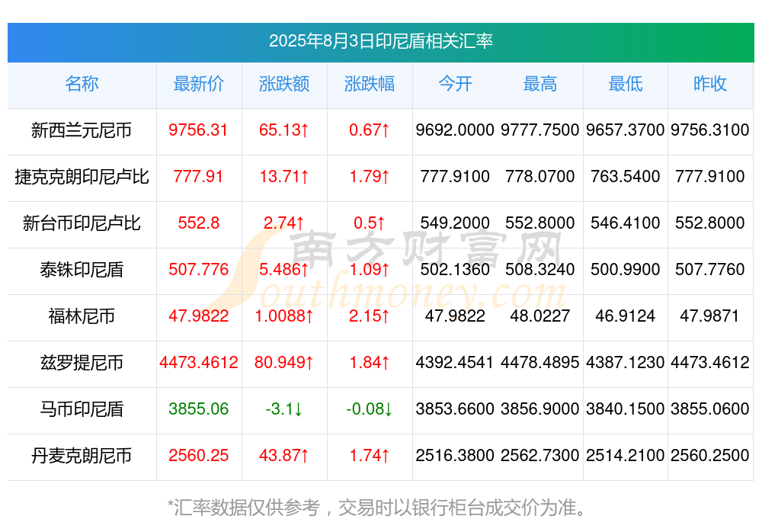This screenshot has height=532, width=762.
Task: Click change percent 1.74↑
Action: (x=370, y=456)
